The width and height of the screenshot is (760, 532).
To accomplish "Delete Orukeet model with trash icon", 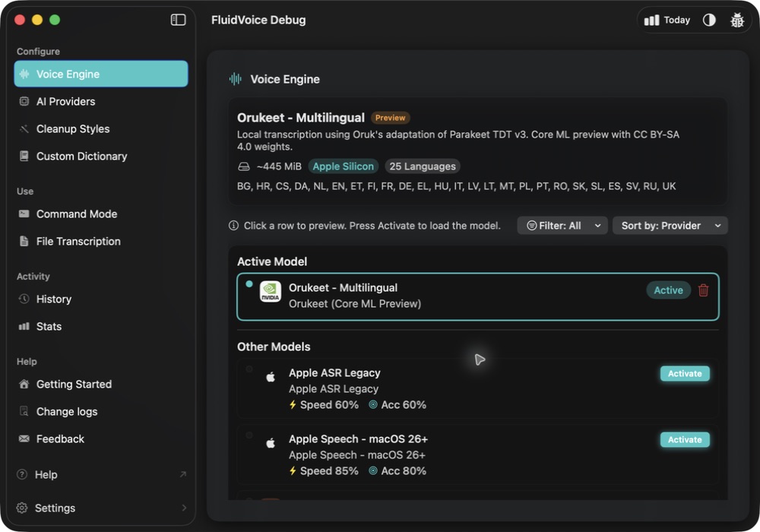I will click(703, 290).
